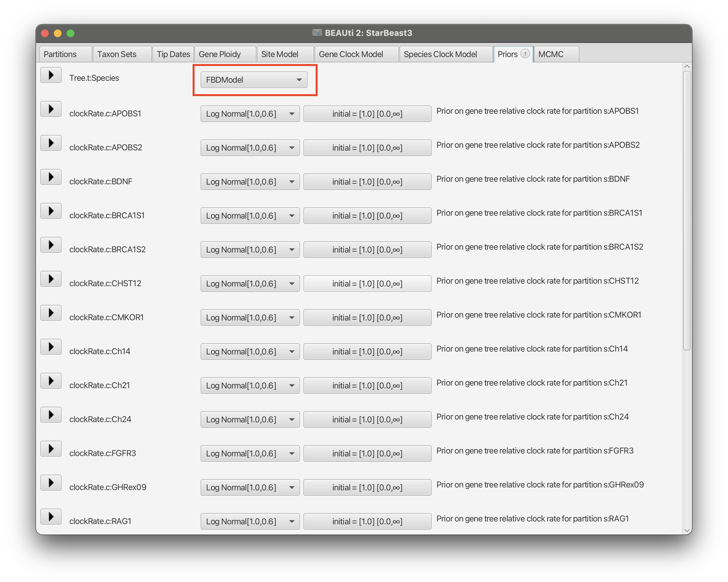Open the FBDModel tree prior dropdown
Image resolution: width=728 pixels, height=582 pixels.
[253, 80]
